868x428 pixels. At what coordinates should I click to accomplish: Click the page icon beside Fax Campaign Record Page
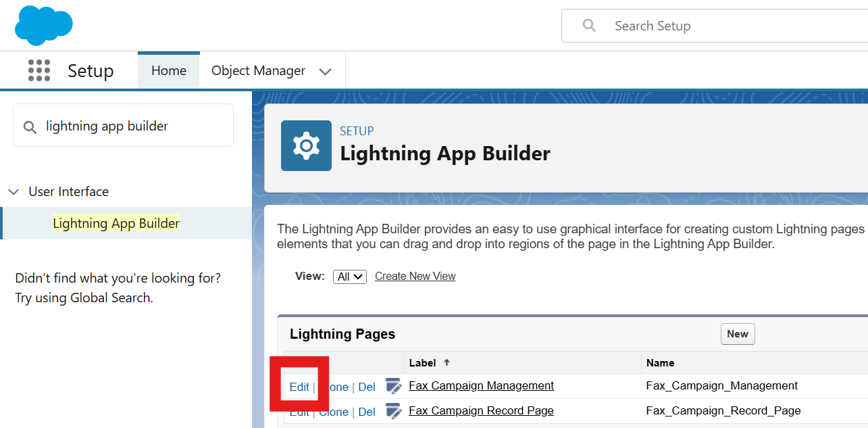pyautogui.click(x=393, y=410)
